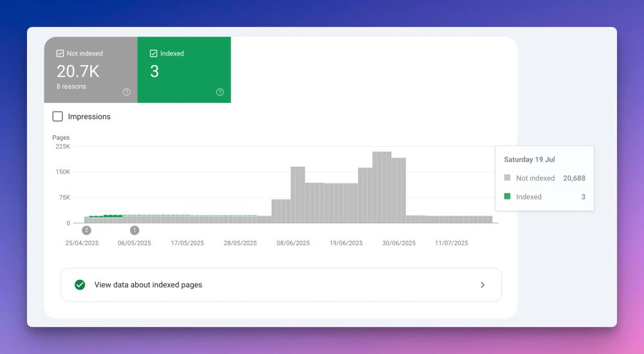This screenshot has width=644, height=354.
Task: Click the 11/07/2025 axis date label
Action: click(x=451, y=243)
